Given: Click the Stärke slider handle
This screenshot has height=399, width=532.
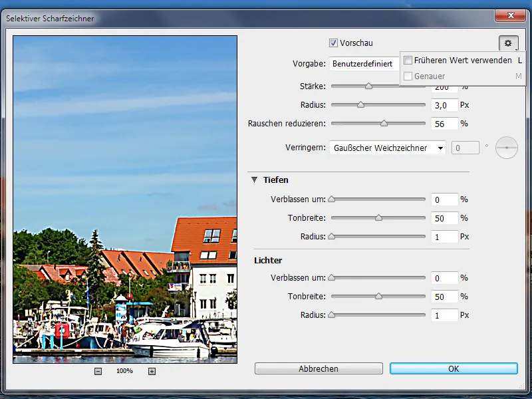Looking at the screenshot, I should coord(369,86).
